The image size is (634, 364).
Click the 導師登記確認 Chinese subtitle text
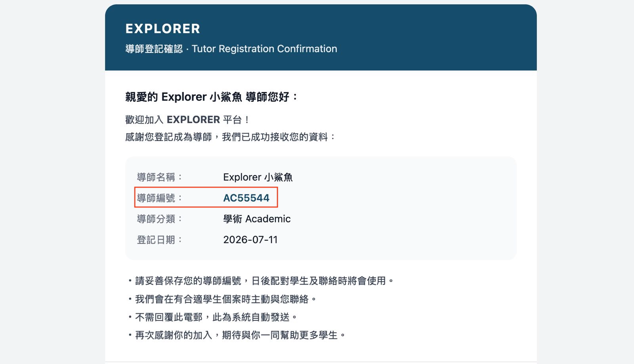154,49
